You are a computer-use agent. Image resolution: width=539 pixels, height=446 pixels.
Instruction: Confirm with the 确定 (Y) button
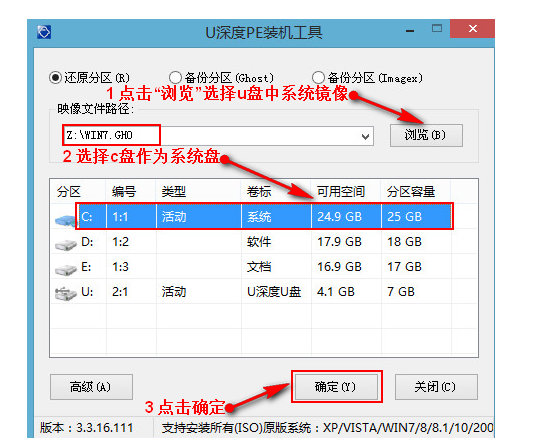(x=337, y=387)
